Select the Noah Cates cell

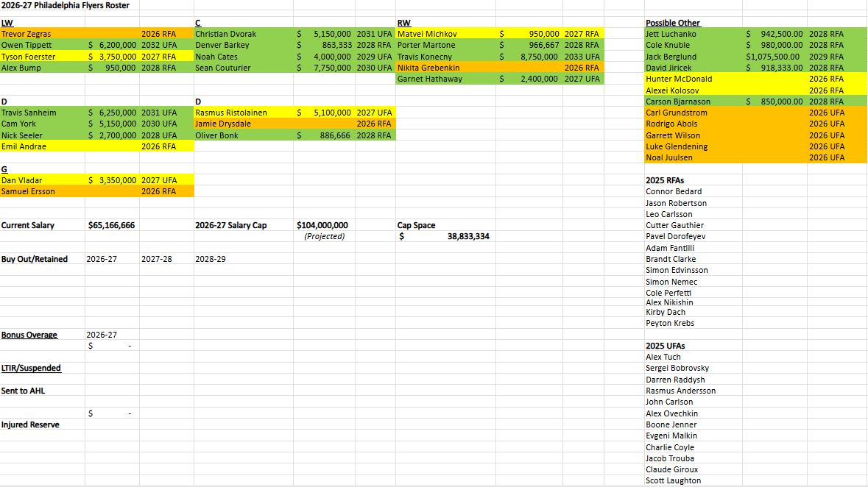coord(244,57)
